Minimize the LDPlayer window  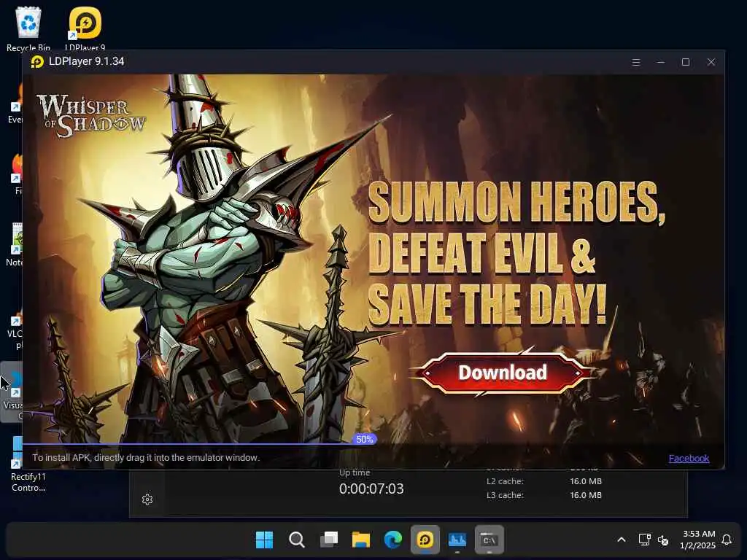tap(661, 63)
